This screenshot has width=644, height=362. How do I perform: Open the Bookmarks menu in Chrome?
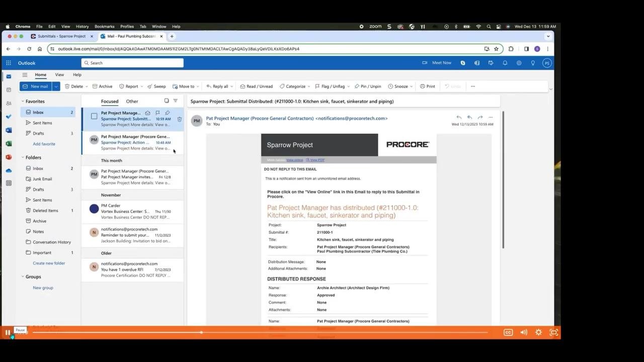[105, 27]
